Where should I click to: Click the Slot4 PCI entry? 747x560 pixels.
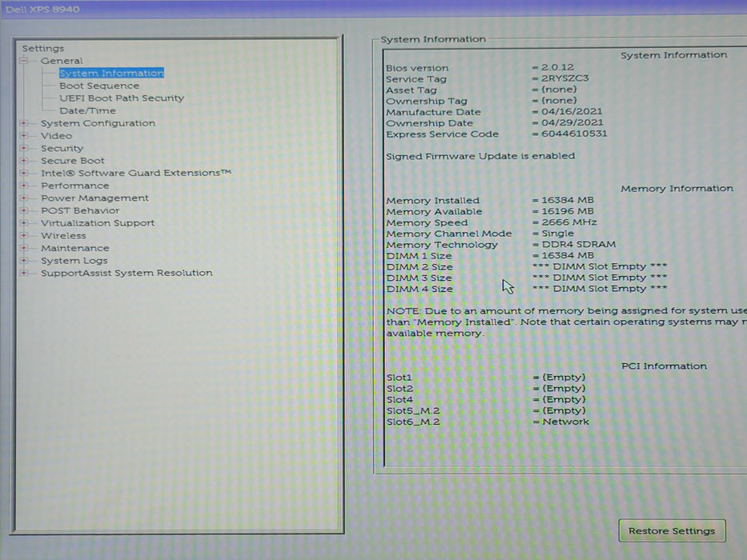[400, 399]
